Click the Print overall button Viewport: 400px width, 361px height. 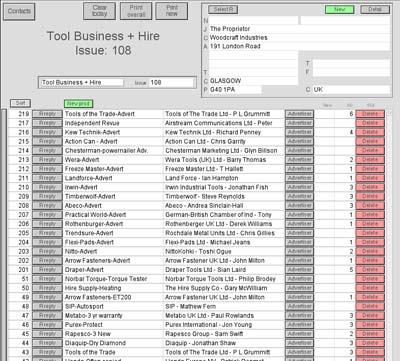[x=136, y=11]
